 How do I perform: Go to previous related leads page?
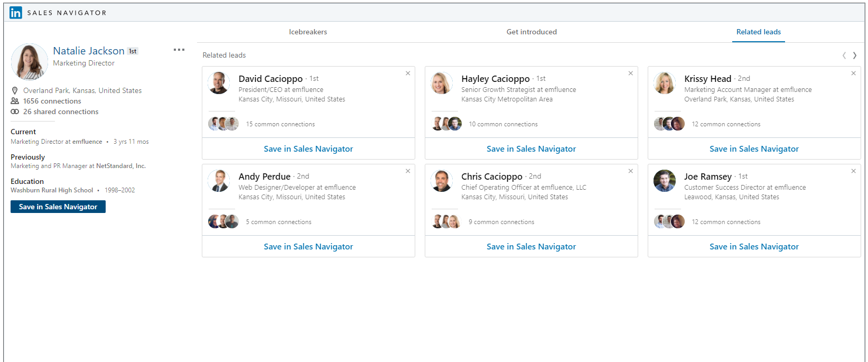click(844, 55)
